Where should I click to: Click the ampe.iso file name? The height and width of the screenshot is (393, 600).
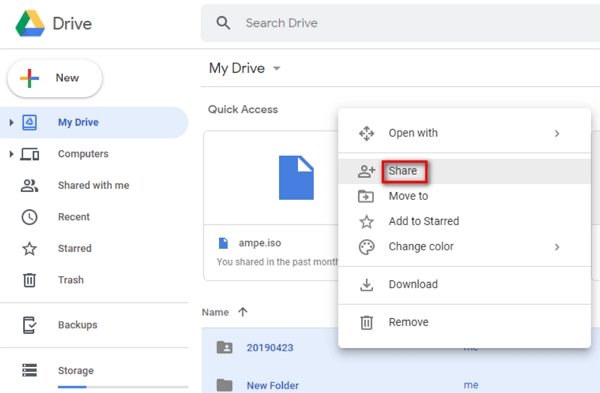260,243
